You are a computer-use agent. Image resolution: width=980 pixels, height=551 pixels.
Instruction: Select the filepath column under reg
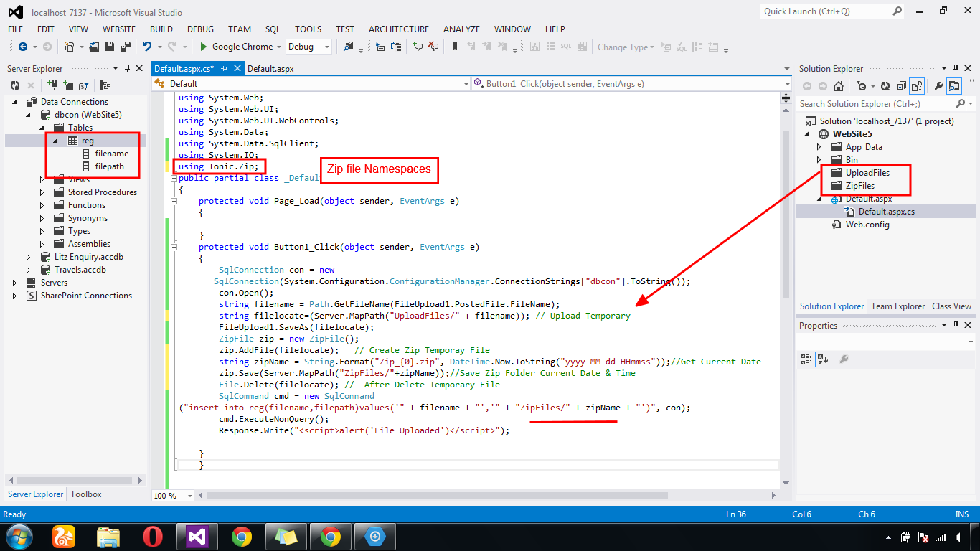point(109,166)
